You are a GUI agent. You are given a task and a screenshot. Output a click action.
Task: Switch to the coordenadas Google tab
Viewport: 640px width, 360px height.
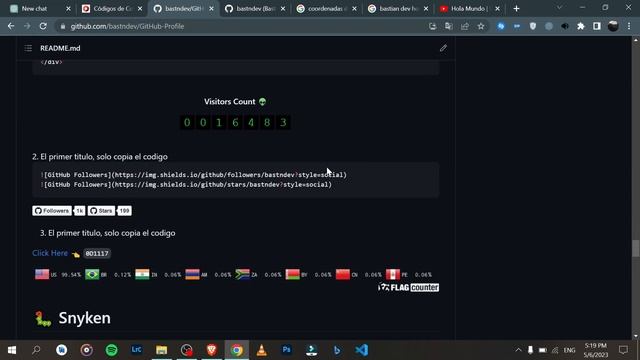(x=327, y=9)
